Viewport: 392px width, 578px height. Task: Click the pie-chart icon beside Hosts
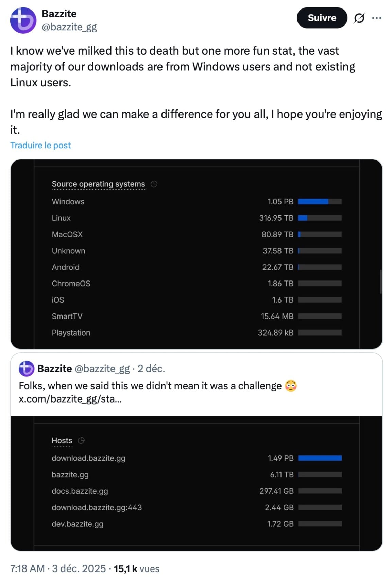81,440
